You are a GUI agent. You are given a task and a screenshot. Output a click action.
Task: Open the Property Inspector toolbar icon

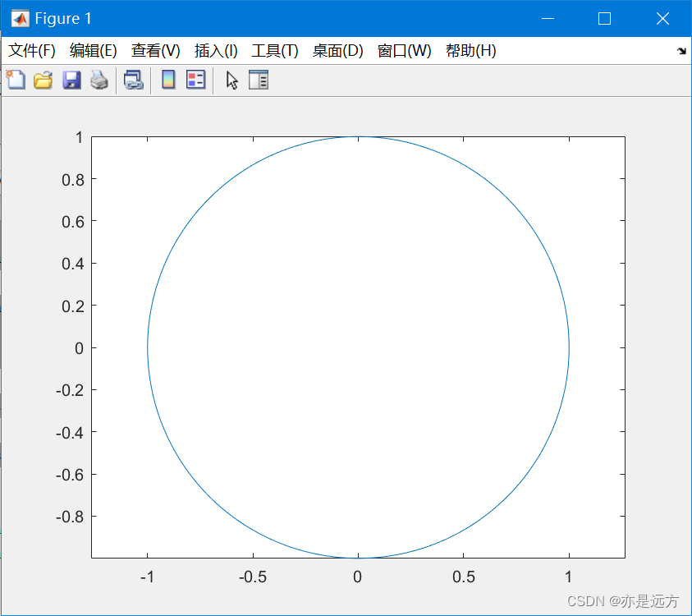pyautogui.click(x=259, y=80)
